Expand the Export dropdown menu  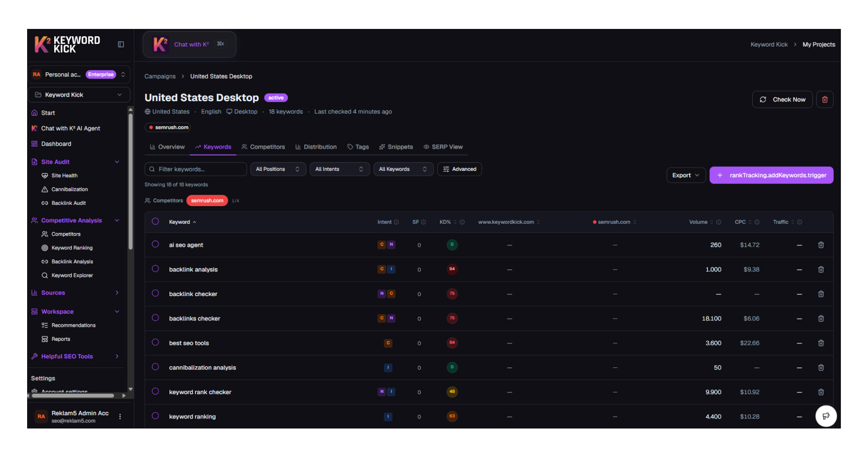686,175
